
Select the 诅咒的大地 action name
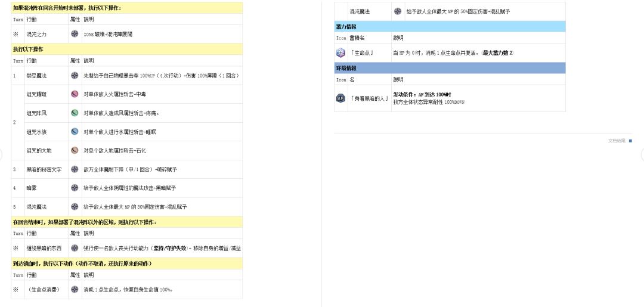[x=39, y=151]
